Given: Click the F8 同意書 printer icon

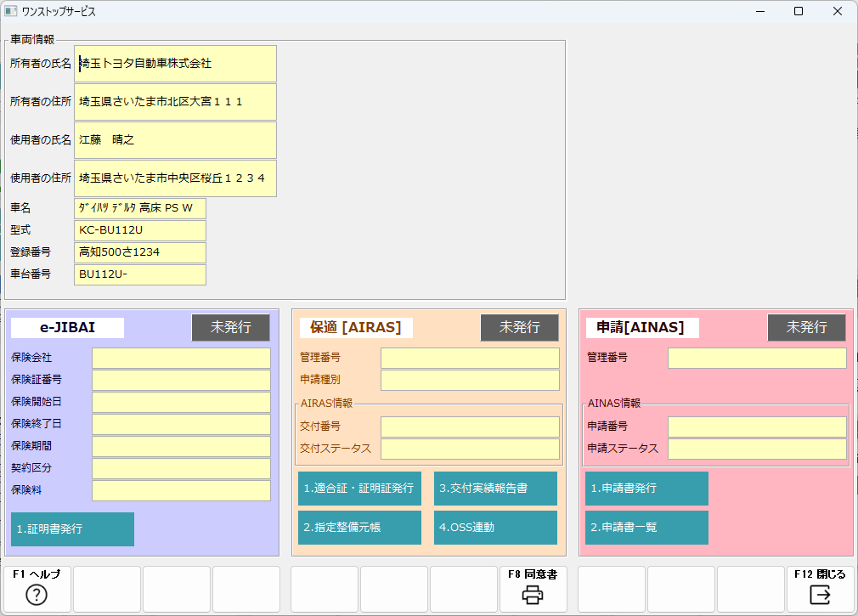Looking at the screenshot, I should pyautogui.click(x=533, y=595).
